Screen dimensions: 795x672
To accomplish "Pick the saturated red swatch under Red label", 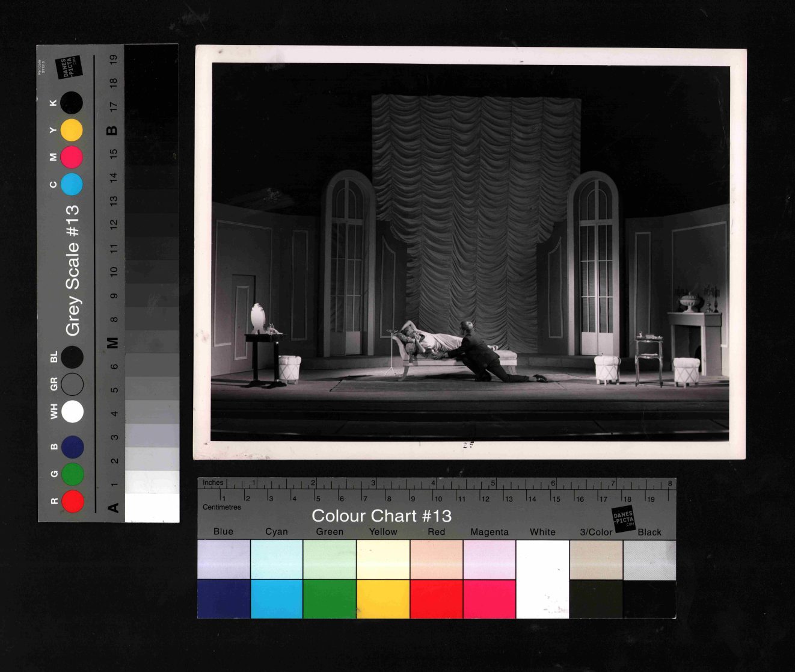I will point(436,599).
